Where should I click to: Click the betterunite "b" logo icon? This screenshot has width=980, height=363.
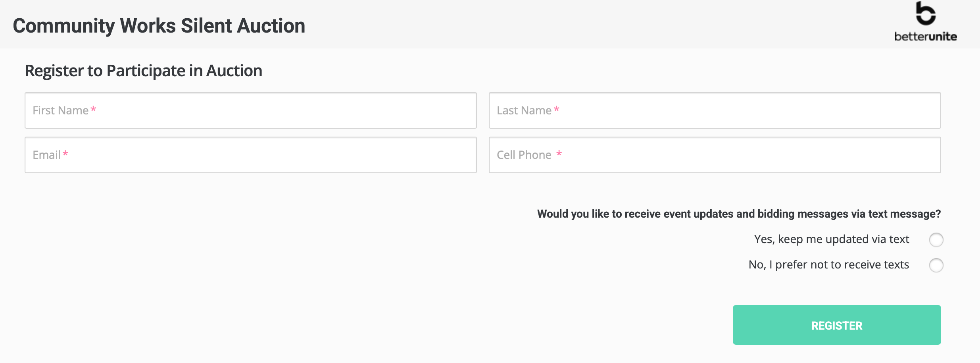(x=926, y=13)
